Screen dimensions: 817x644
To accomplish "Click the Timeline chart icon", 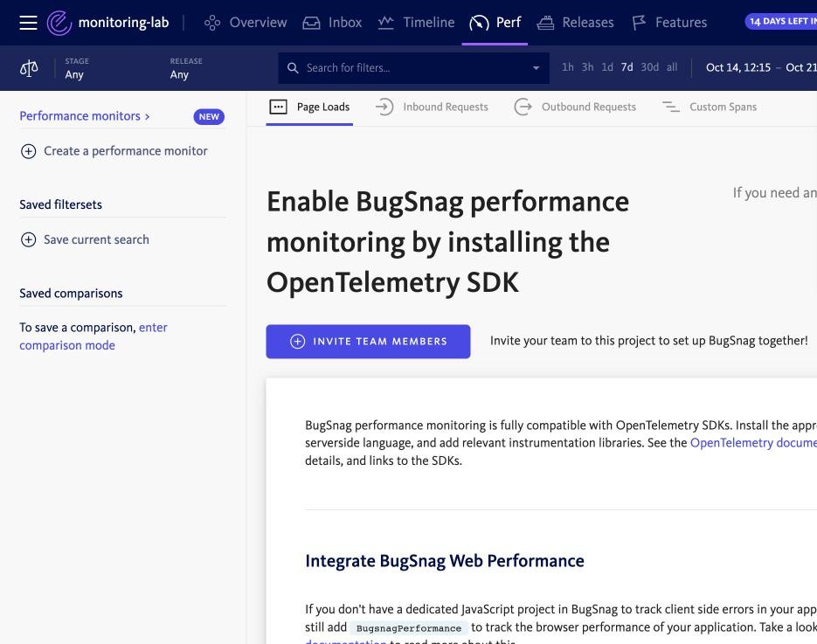I will pyautogui.click(x=385, y=23).
